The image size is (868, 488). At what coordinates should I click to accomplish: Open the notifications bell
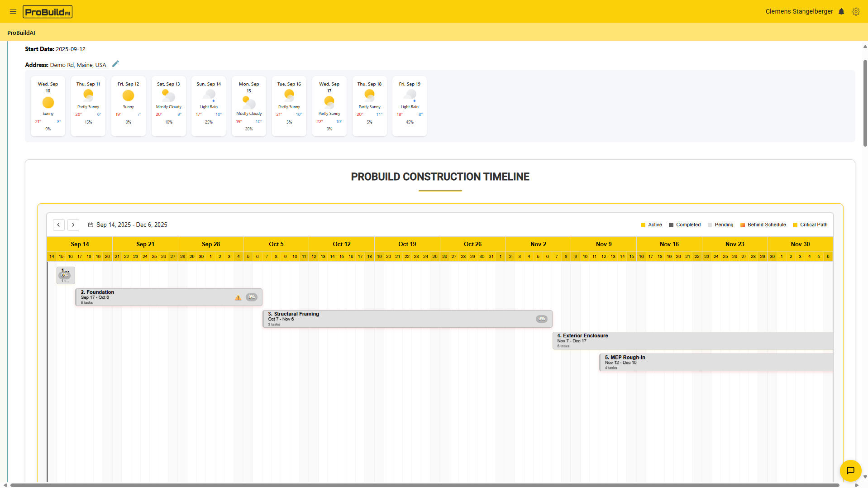[841, 11]
